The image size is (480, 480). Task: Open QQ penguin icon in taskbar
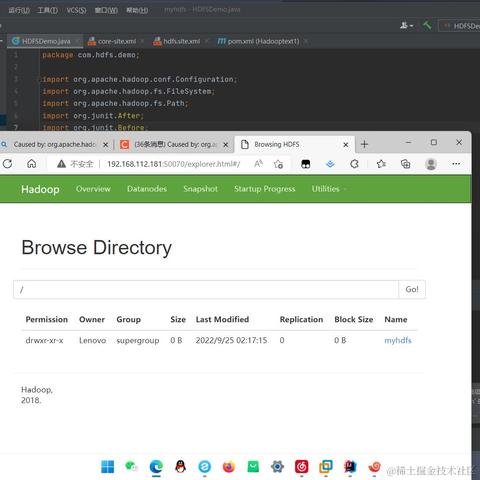point(180,467)
